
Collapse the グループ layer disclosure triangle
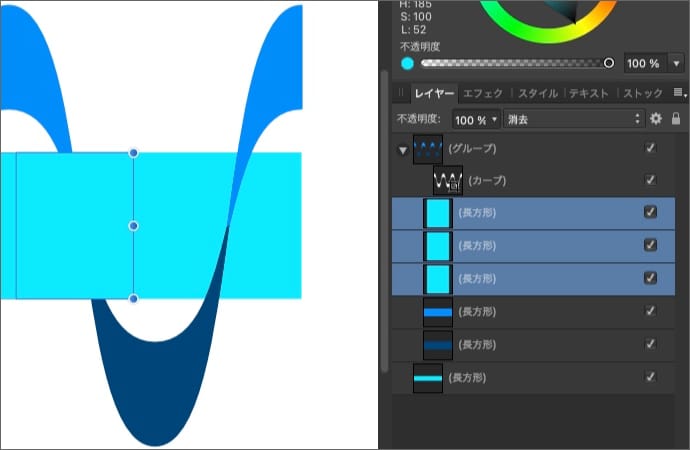pos(403,150)
